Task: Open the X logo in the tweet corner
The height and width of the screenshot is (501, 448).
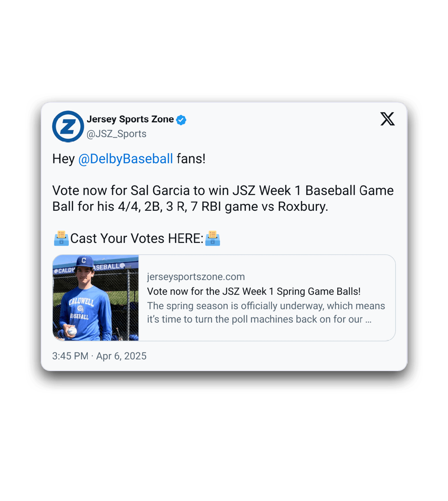Action: [387, 119]
